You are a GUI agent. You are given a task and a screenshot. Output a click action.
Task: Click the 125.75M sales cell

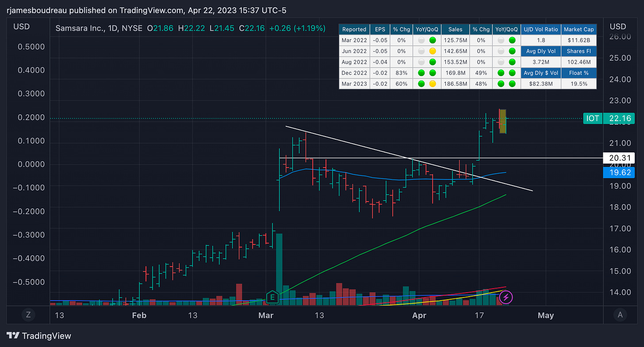point(455,40)
